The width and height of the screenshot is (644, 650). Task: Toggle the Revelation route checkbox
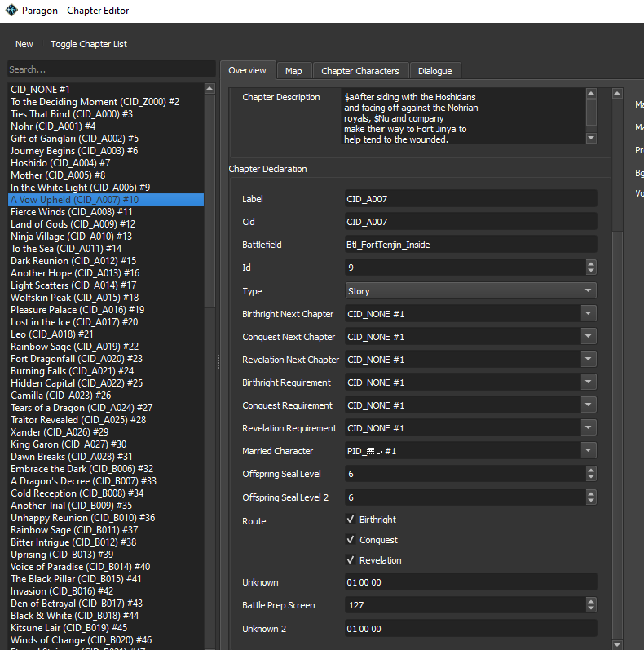[351, 560]
